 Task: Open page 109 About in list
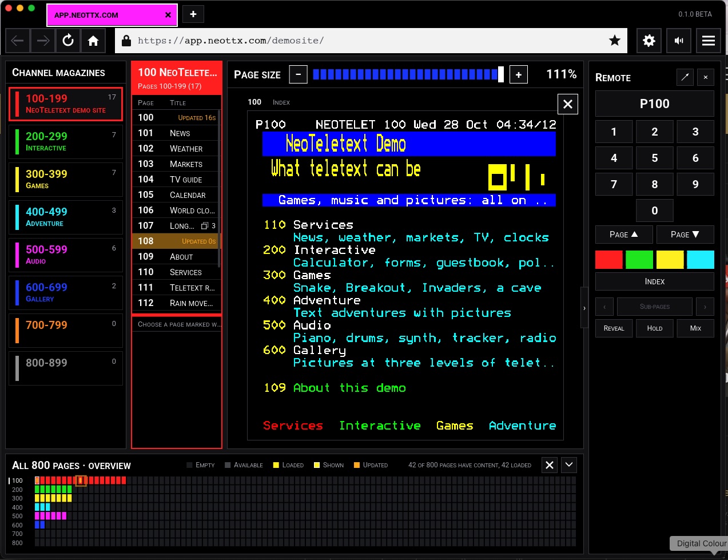click(175, 257)
